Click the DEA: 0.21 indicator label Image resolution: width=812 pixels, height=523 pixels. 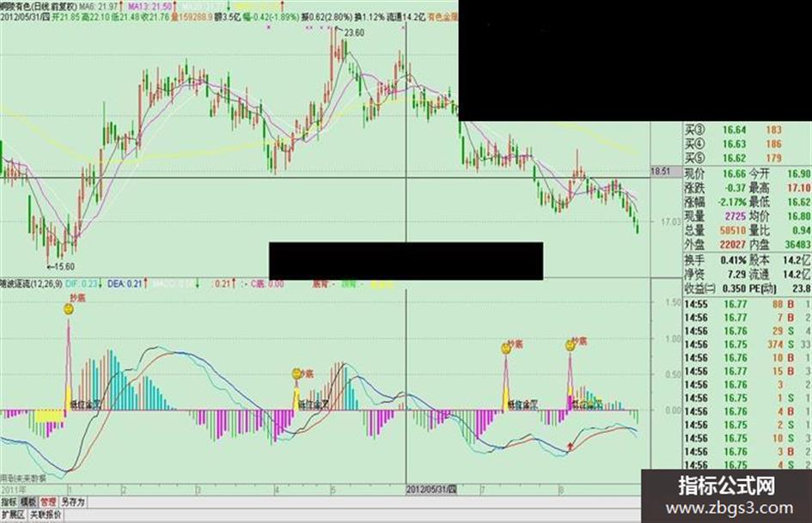(x=125, y=283)
